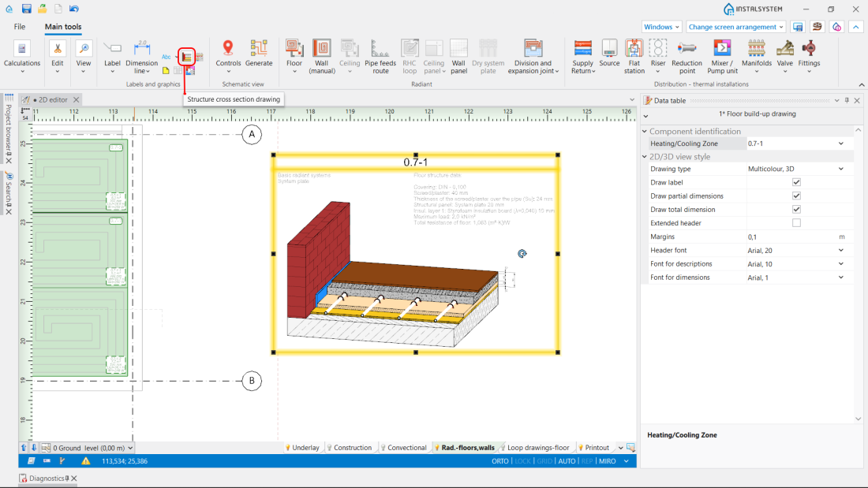
Task: Toggle AUTO mode in status bar
Action: click(567, 461)
